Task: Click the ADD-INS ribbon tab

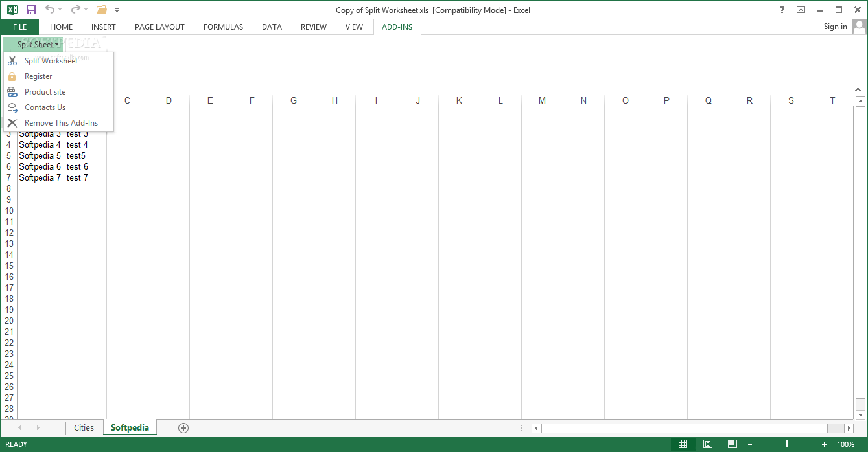Action: [397, 27]
